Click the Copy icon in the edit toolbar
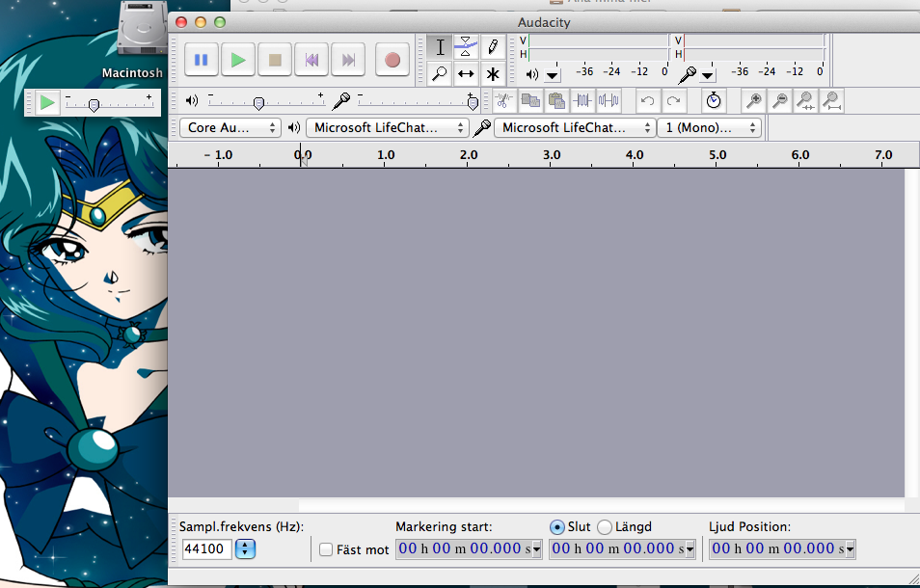Image resolution: width=920 pixels, height=588 pixels. (529, 101)
